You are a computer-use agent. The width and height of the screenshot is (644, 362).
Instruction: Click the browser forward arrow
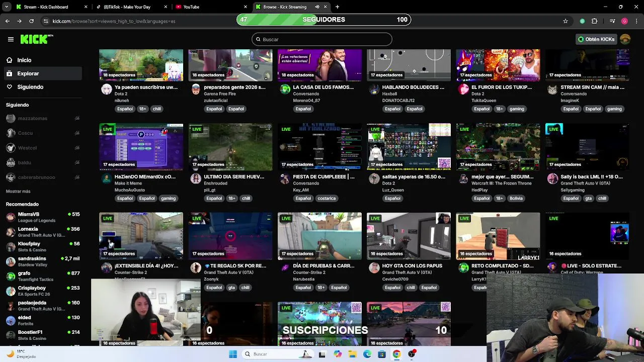[x=19, y=21]
